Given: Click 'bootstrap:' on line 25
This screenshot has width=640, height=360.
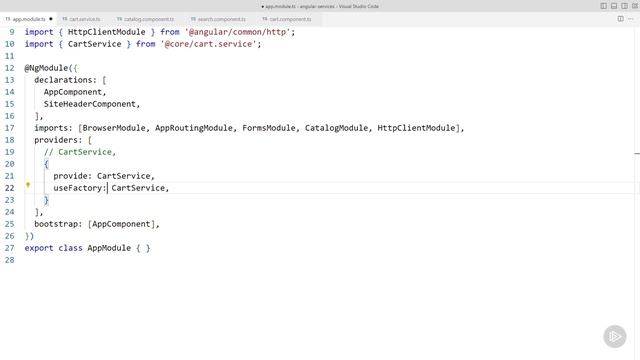Looking at the screenshot, I should pyautogui.click(x=58, y=224).
